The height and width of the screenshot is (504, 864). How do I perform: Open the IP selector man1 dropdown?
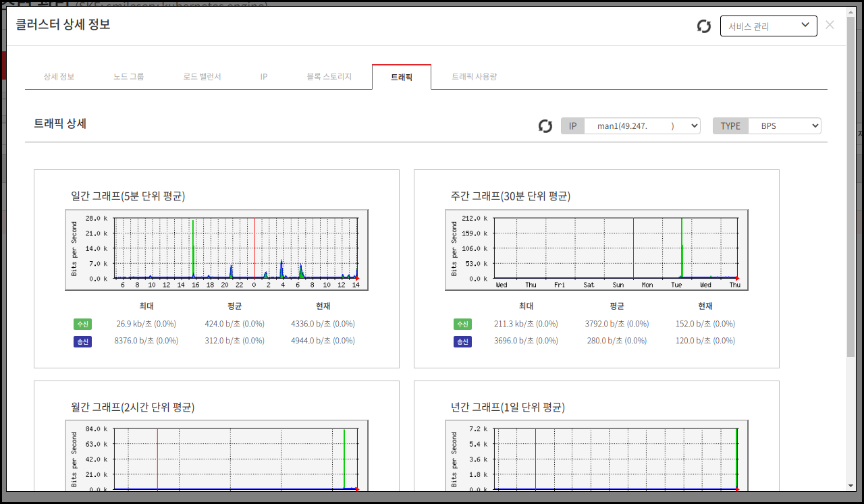click(642, 126)
